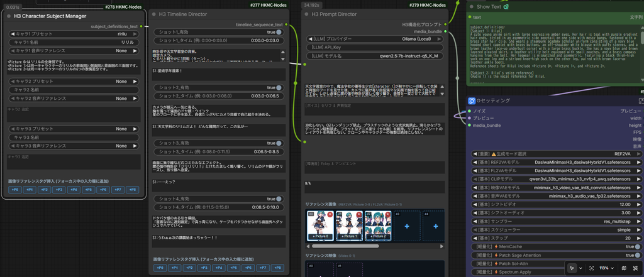
Task: Click the reference image strip scrollbar
Action: pos(345,246)
